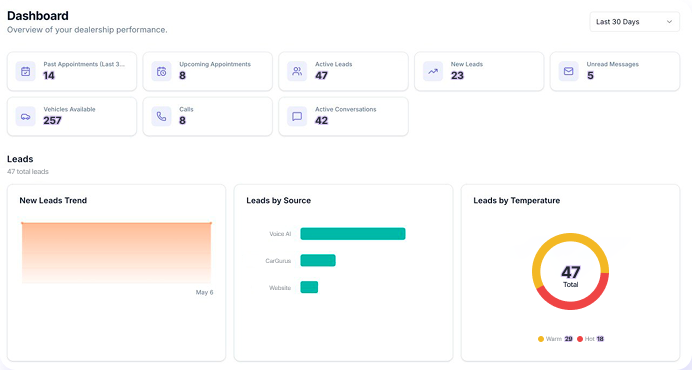Open the Last 30 Days dropdown
692x370 pixels.
(x=635, y=22)
